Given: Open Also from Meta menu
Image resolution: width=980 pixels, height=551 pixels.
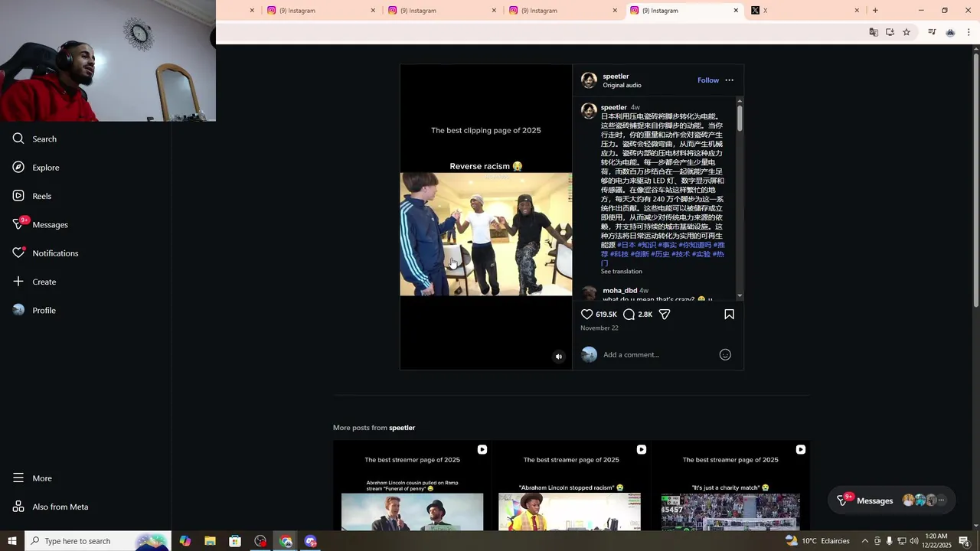Looking at the screenshot, I should coord(51,507).
